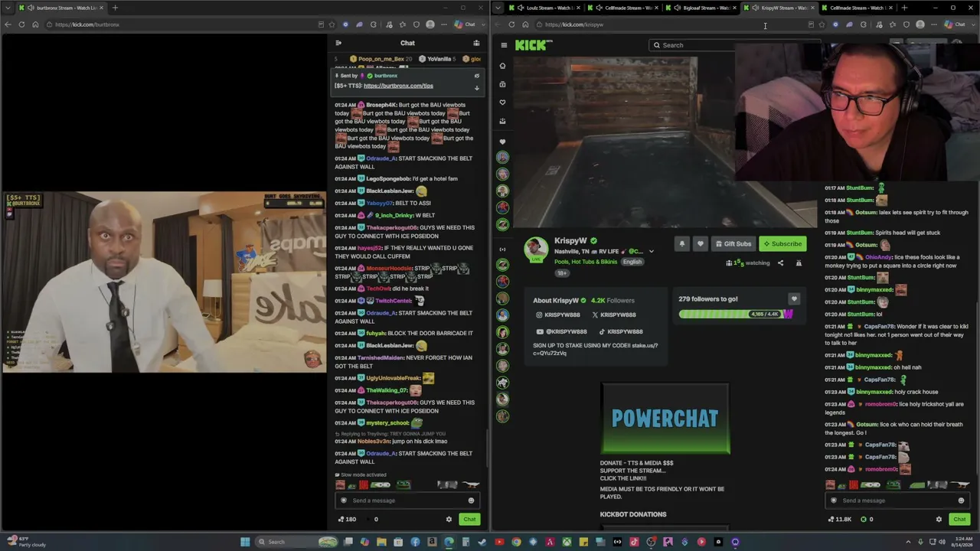Refresh the KrispyW browser page
This screenshot has height=551, width=980.
(511, 24)
